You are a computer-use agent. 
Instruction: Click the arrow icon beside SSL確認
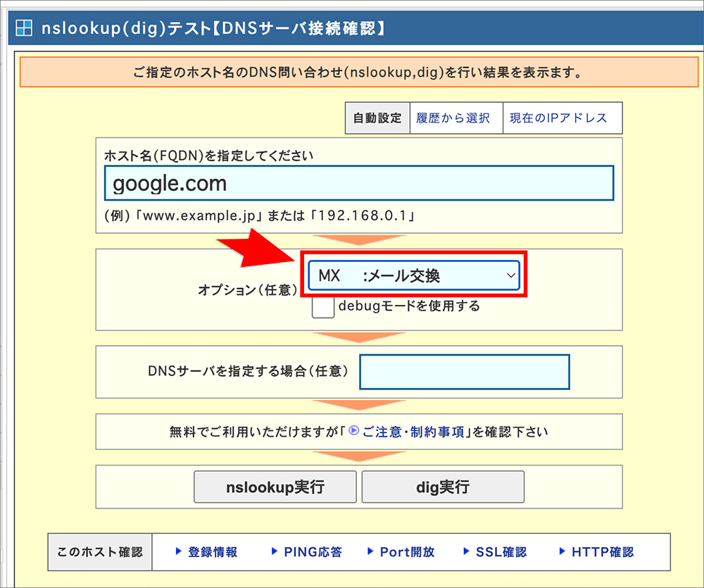[464, 552]
